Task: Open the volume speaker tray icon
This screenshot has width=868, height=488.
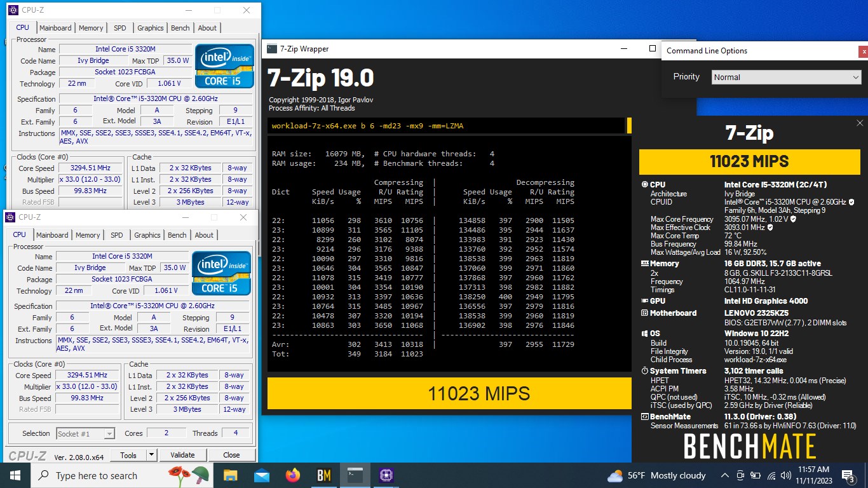Action: [787, 475]
